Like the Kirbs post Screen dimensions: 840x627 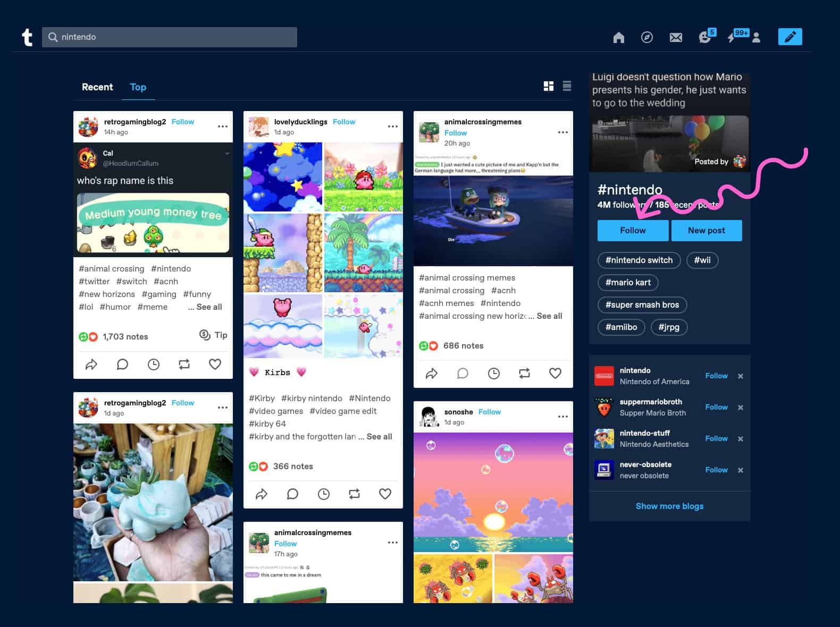385,495
